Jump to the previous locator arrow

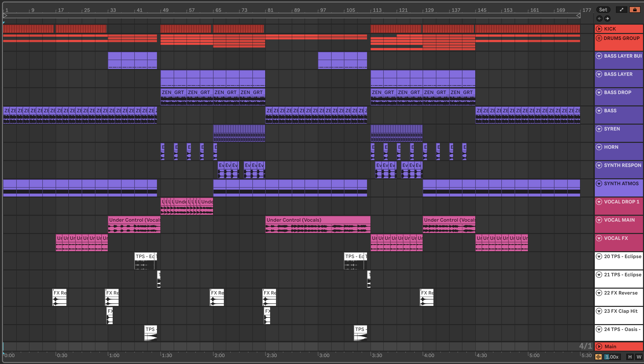coord(599,18)
